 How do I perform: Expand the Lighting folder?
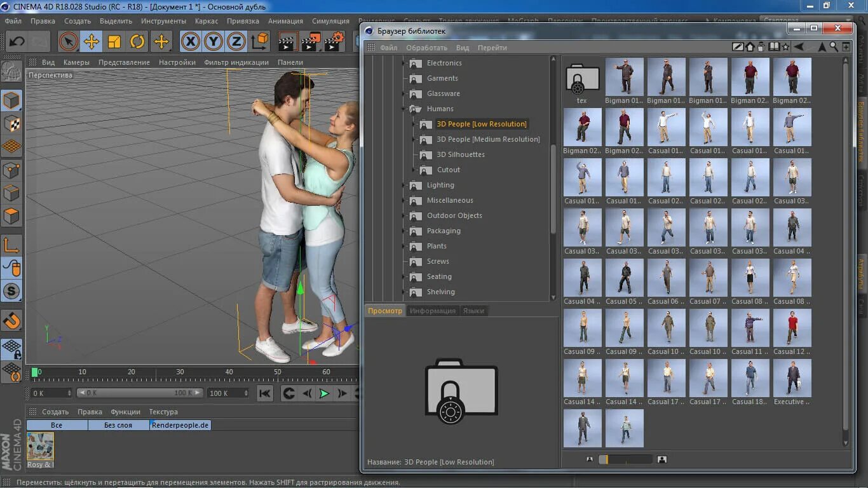[x=403, y=185]
